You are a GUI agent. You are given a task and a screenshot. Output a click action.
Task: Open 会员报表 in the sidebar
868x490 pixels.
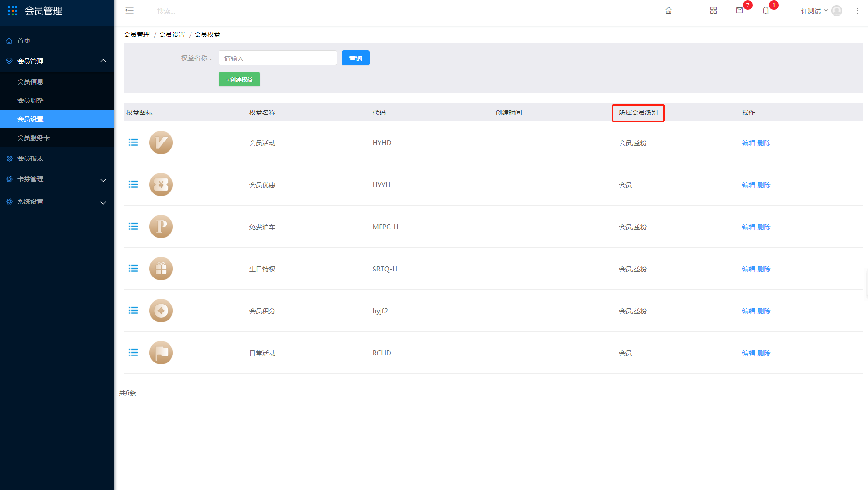tap(57, 158)
